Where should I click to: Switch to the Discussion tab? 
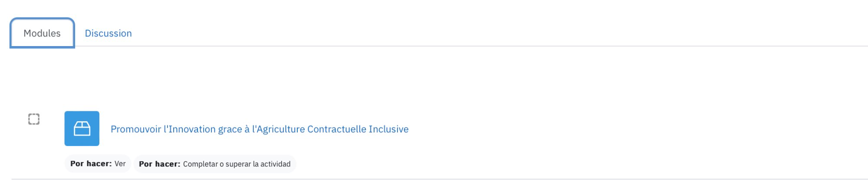(x=108, y=33)
